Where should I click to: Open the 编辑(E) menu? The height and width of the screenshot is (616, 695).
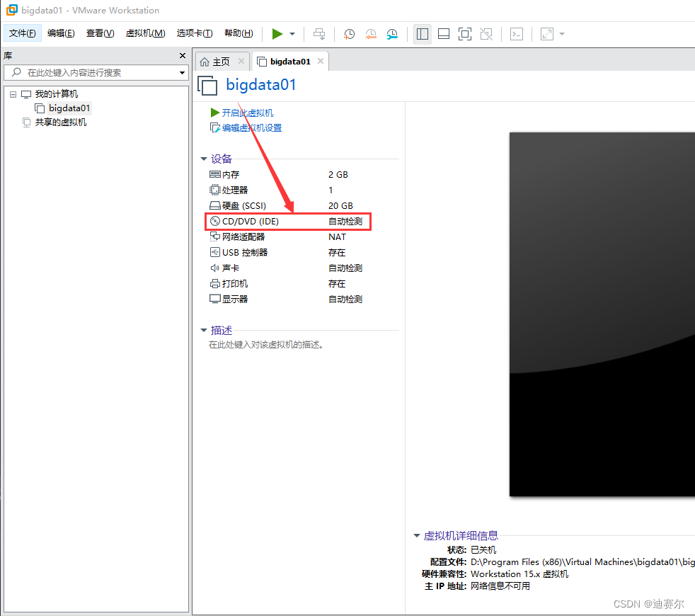[61, 33]
